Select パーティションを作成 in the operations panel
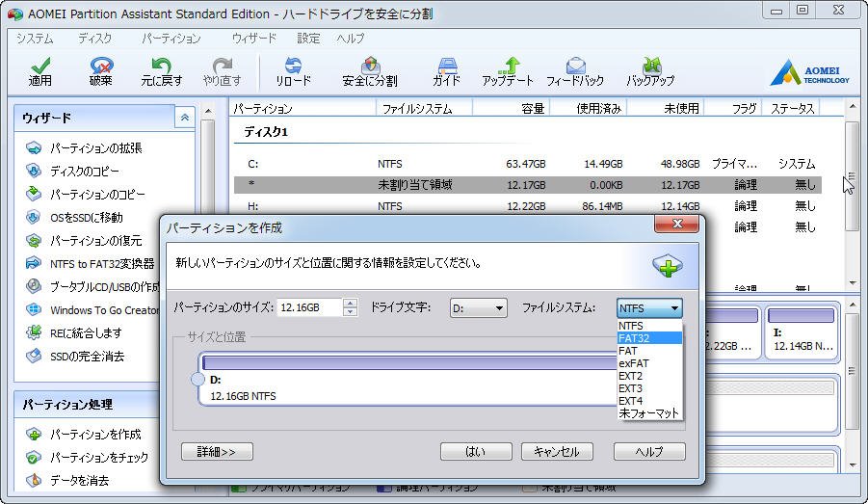 [84, 435]
